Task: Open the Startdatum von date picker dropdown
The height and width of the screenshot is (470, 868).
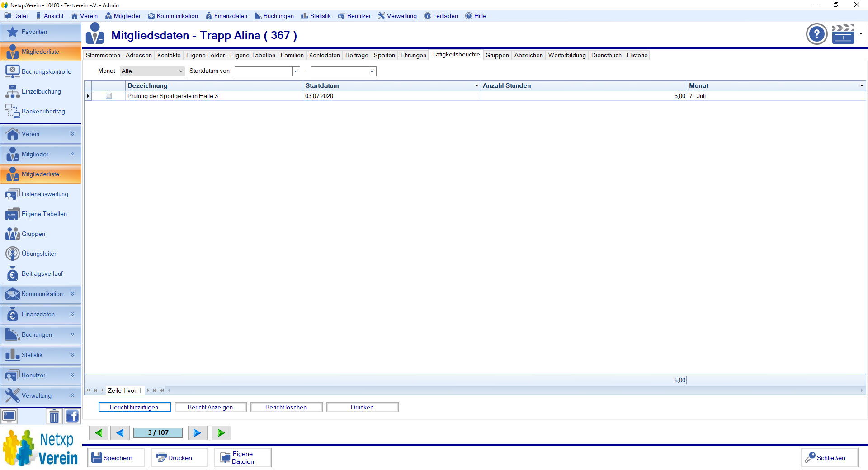Action: [x=296, y=71]
